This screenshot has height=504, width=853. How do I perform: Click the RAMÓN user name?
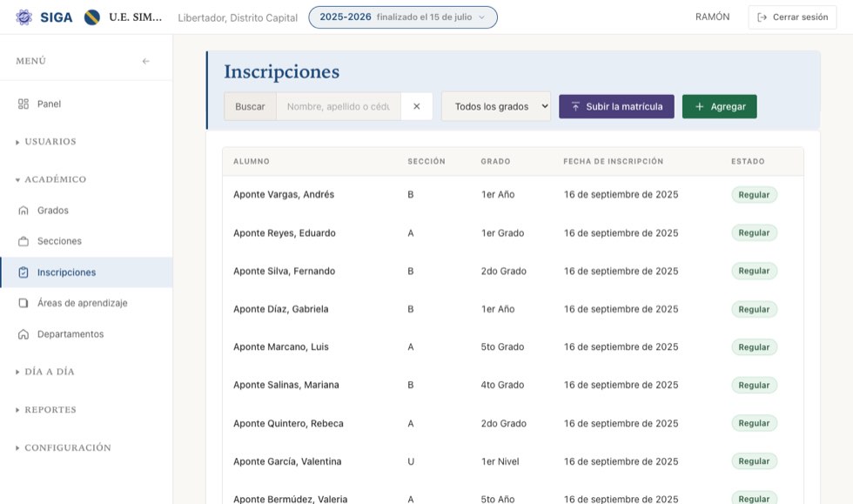712,17
